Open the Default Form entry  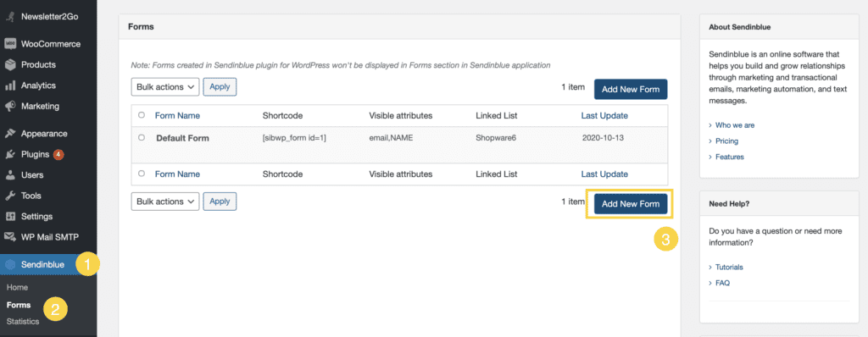coord(183,138)
